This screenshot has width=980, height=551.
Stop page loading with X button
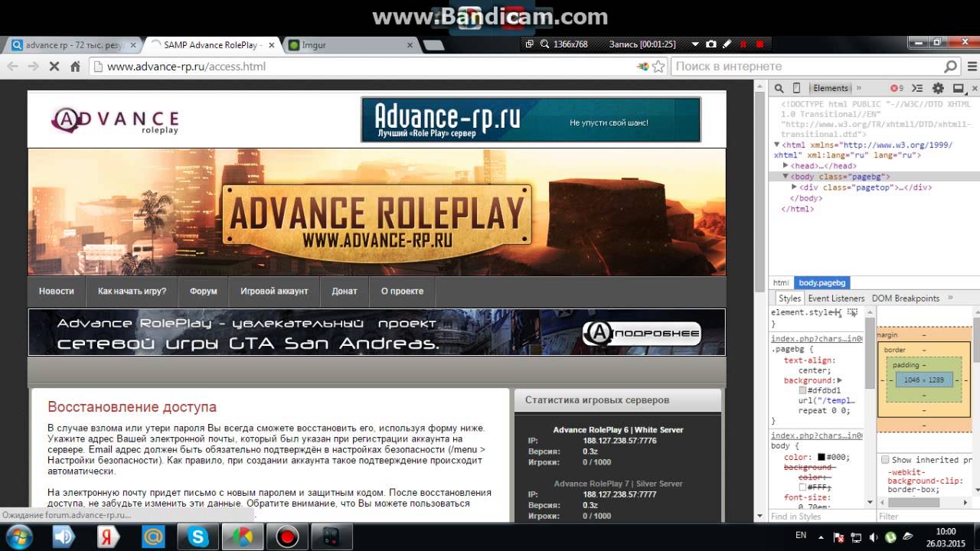[x=54, y=67]
